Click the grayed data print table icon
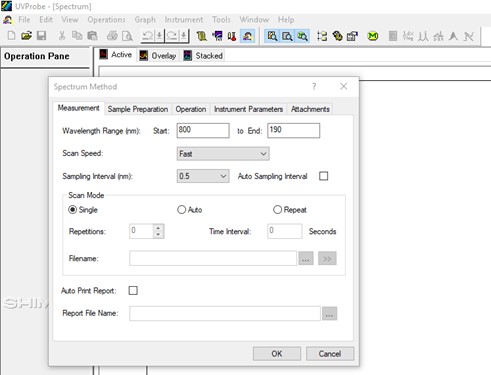The width and height of the screenshot is (491, 375). pyautogui.click(x=393, y=36)
